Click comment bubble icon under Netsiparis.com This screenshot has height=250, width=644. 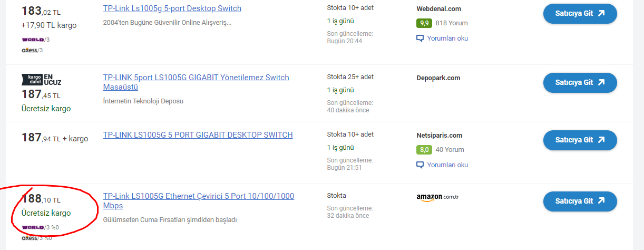[x=420, y=165]
